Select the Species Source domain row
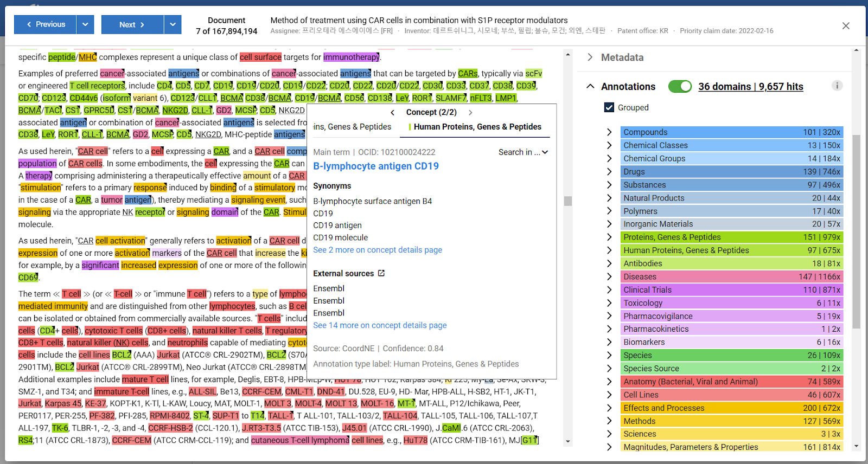This screenshot has height=464, width=868. 731,369
